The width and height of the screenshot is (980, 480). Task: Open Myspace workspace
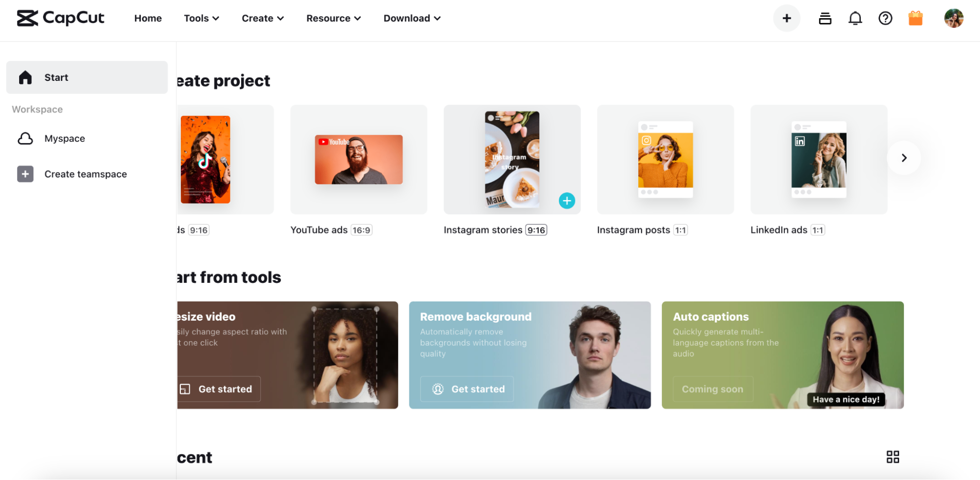tap(65, 139)
